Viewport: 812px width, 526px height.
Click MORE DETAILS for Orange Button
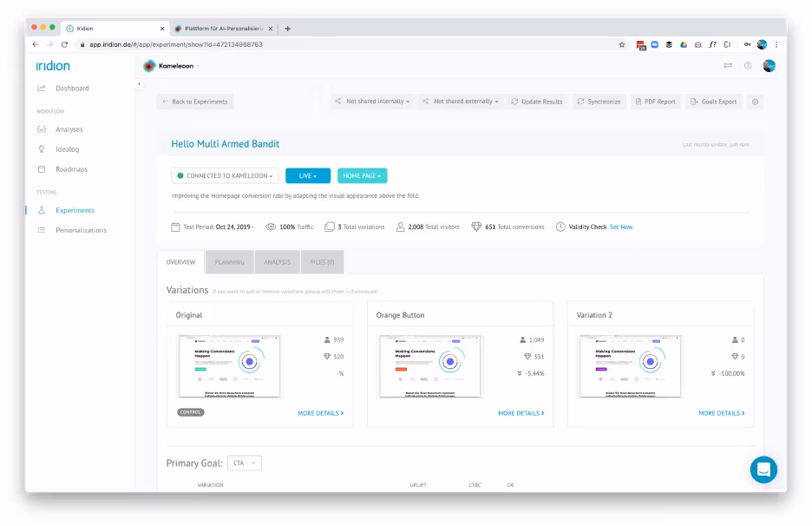coord(521,413)
